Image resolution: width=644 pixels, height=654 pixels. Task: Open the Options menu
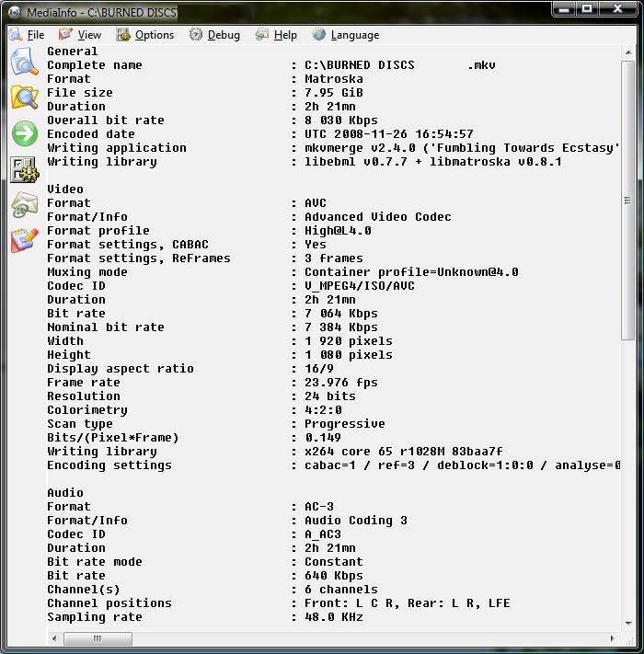[145, 35]
